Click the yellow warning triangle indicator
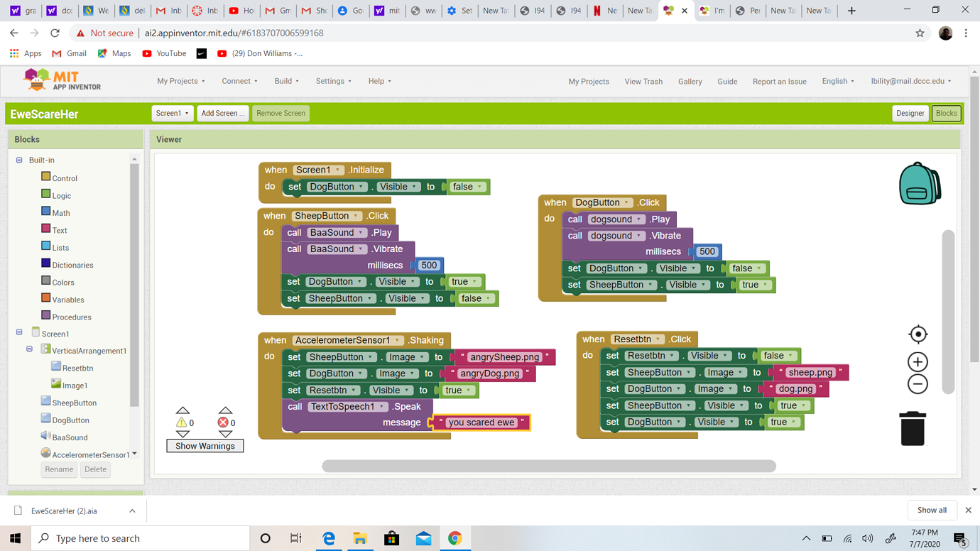Image resolution: width=980 pixels, height=551 pixels. pyautogui.click(x=182, y=422)
